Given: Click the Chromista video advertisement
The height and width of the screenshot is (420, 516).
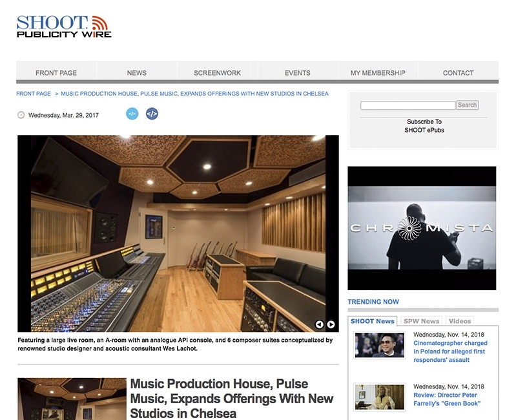Looking at the screenshot, I should [x=422, y=228].
